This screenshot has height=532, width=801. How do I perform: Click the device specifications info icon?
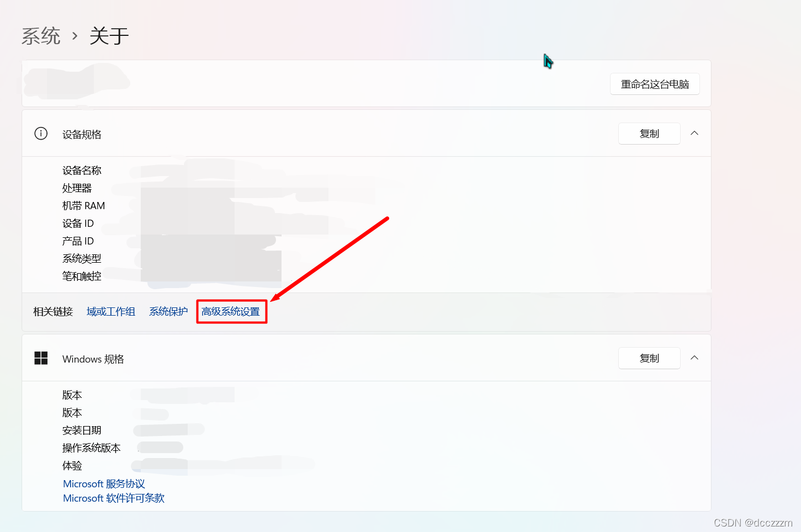tap(41, 134)
